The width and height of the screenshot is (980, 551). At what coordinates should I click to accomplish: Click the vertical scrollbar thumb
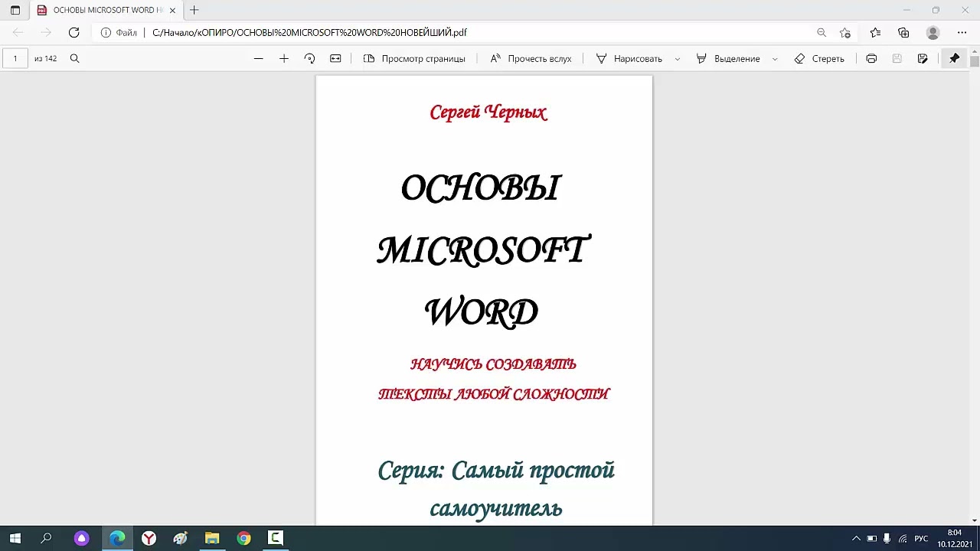975,60
